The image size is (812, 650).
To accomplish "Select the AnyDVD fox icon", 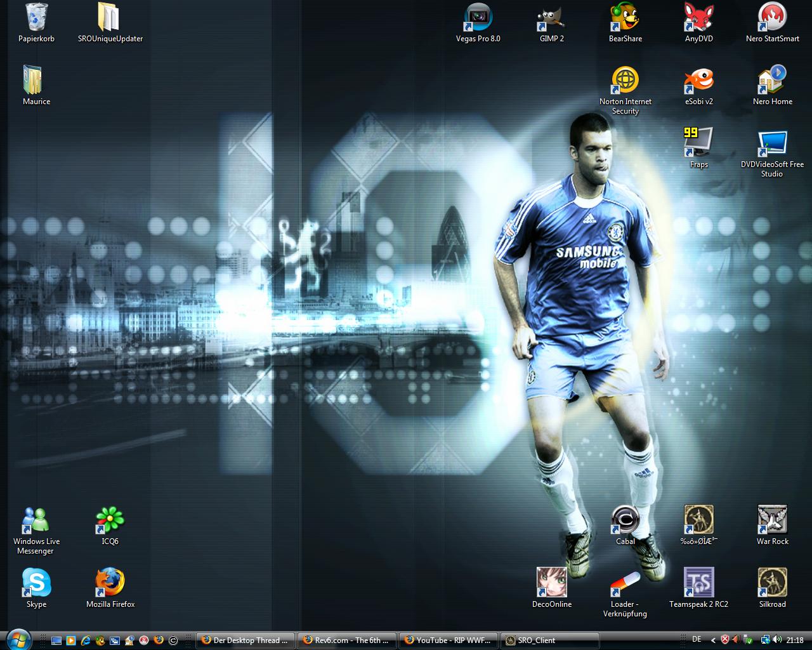I will tap(698, 18).
